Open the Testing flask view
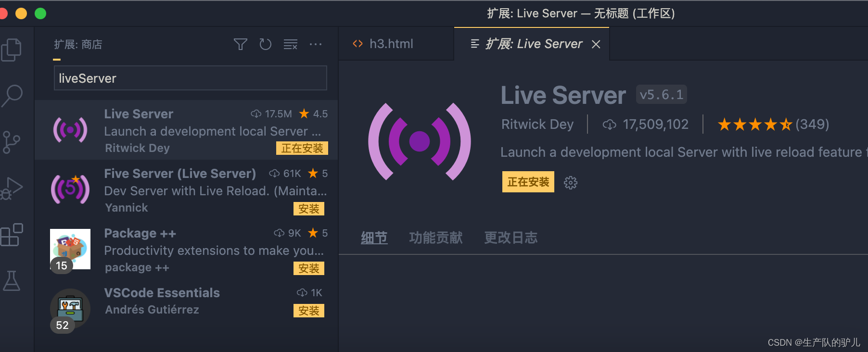Image resolution: width=868 pixels, height=352 pixels. (12, 281)
